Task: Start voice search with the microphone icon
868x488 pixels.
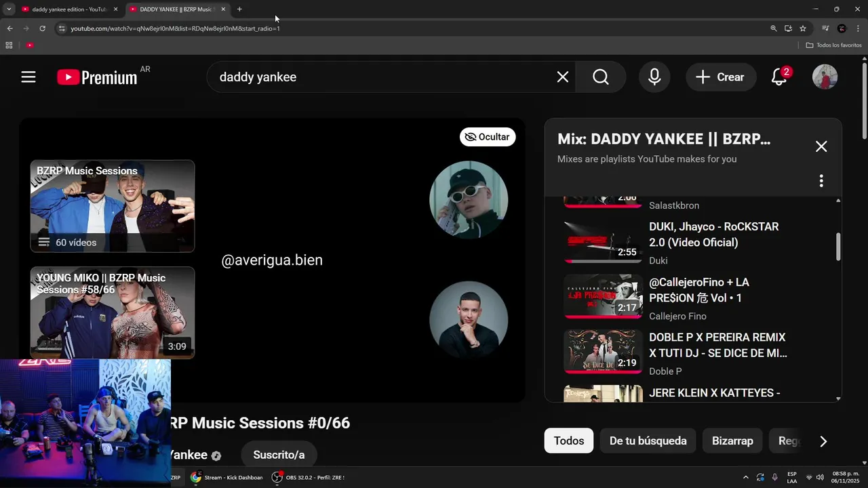Action: [x=654, y=77]
